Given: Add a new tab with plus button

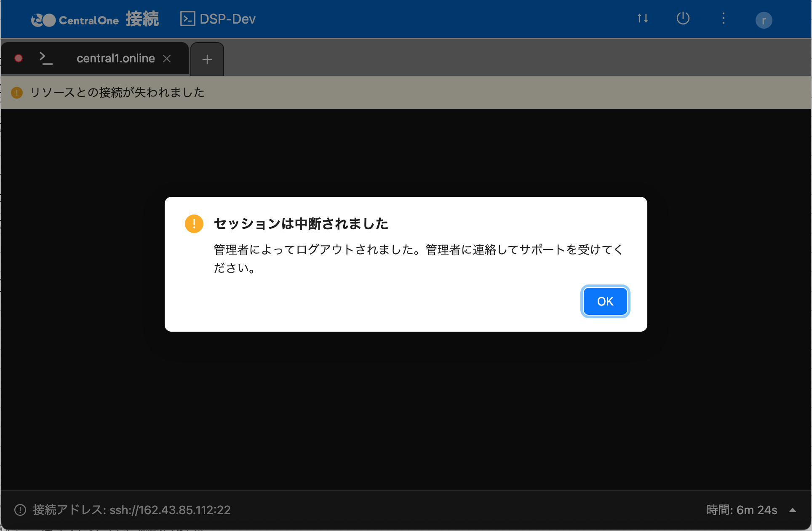Looking at the screenshot, I should click(207, 59).
